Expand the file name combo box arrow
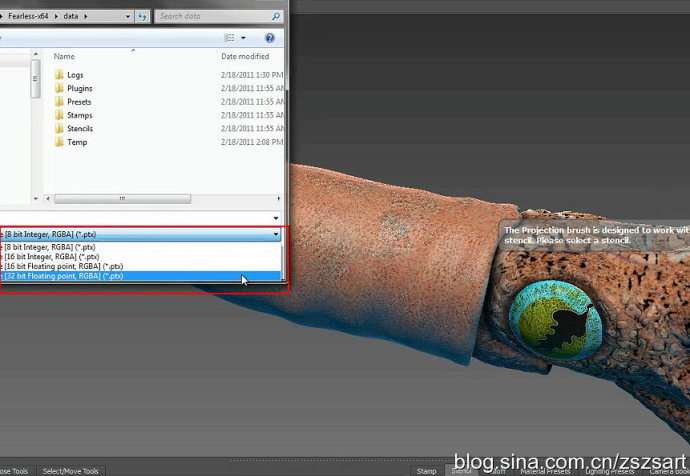This screenshot has width=690, height=476. pos(276,218)
